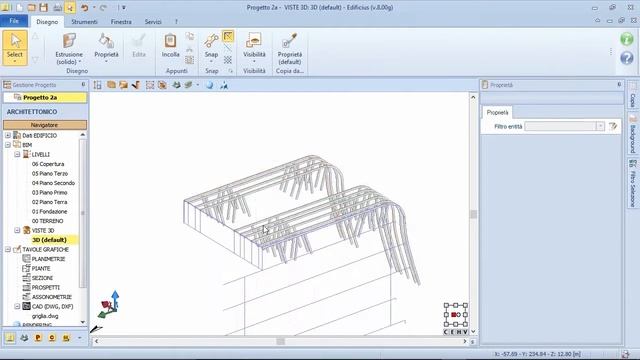
Task: Collapse the VISTE 3D node
Action: tap(17, 231)
